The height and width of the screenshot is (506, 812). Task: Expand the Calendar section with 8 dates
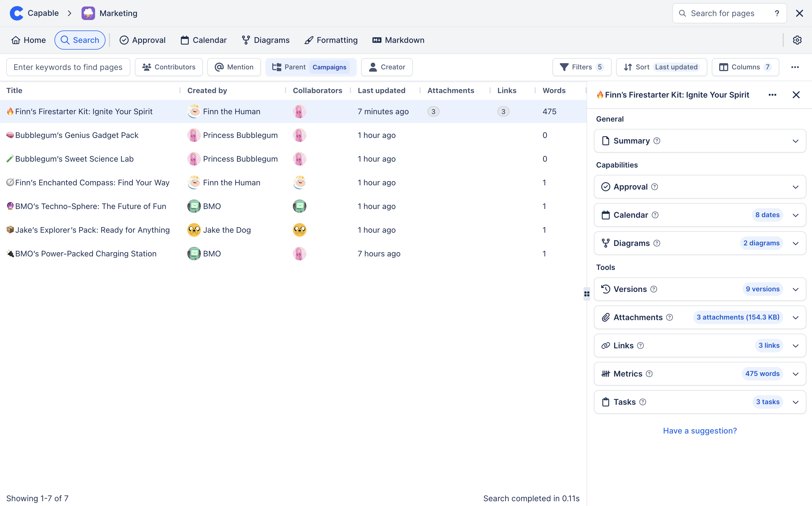click(x=795, y=215)
